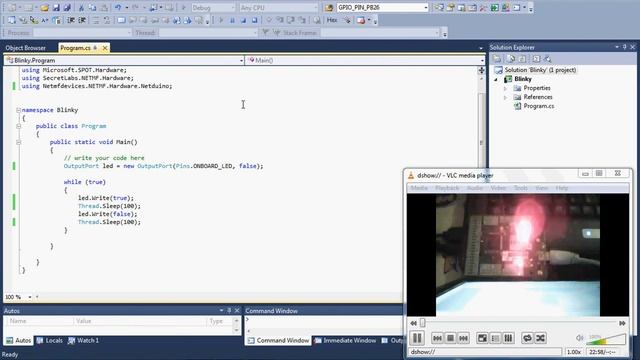Collapse the public class Program block
Viewport: 640px width, 360px height.
18,126
